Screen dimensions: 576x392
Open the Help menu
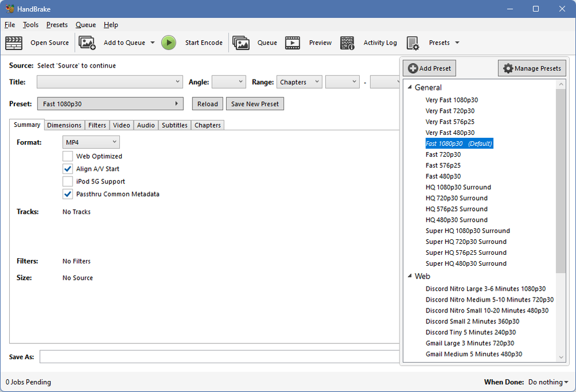(x=111, y=25)
